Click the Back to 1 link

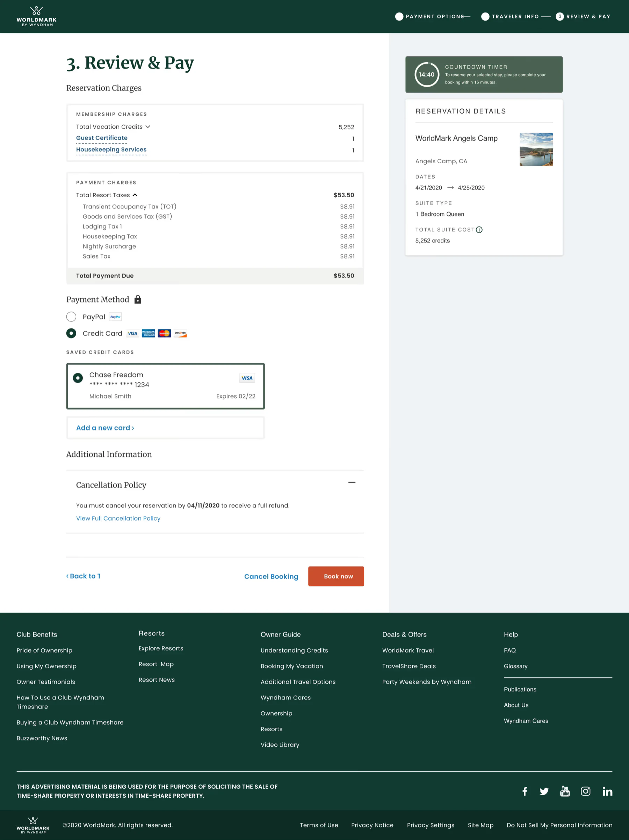[84, 576]
